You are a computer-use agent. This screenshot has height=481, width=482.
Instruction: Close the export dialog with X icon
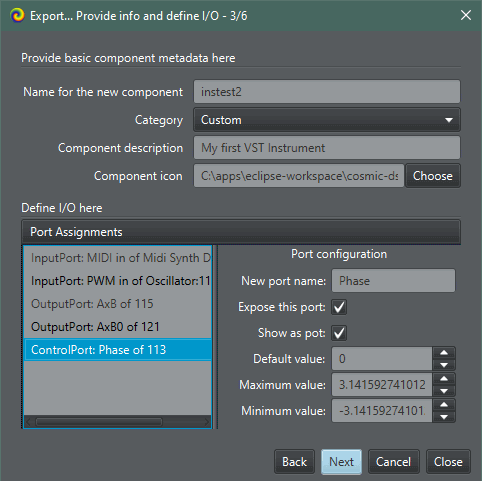coord(466,15)
